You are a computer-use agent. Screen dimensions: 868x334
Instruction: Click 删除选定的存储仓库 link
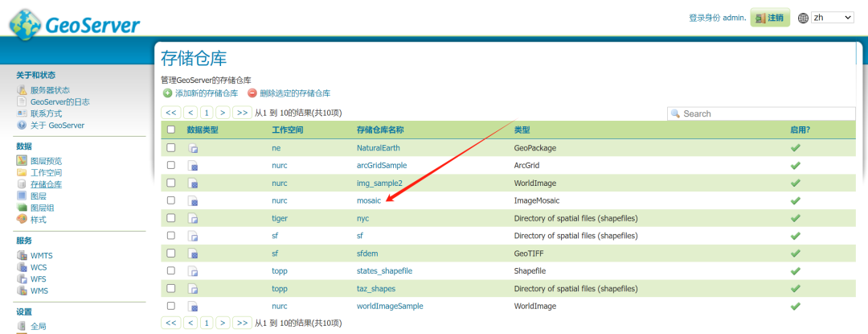(295, 93)
